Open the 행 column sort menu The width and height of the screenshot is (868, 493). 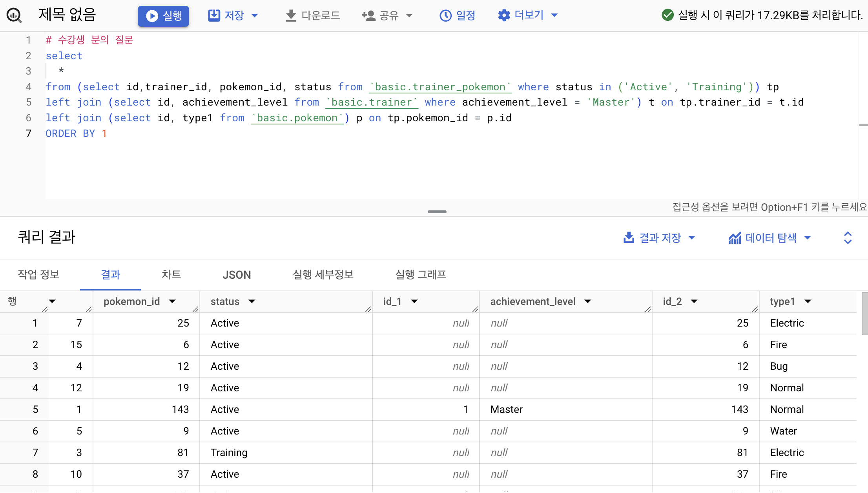point(52,301)
